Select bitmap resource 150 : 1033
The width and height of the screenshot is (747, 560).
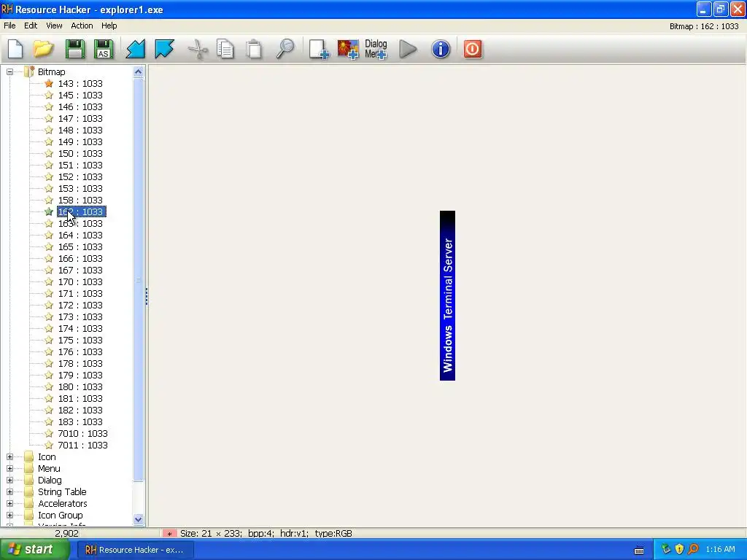click(x=80, y=153)
